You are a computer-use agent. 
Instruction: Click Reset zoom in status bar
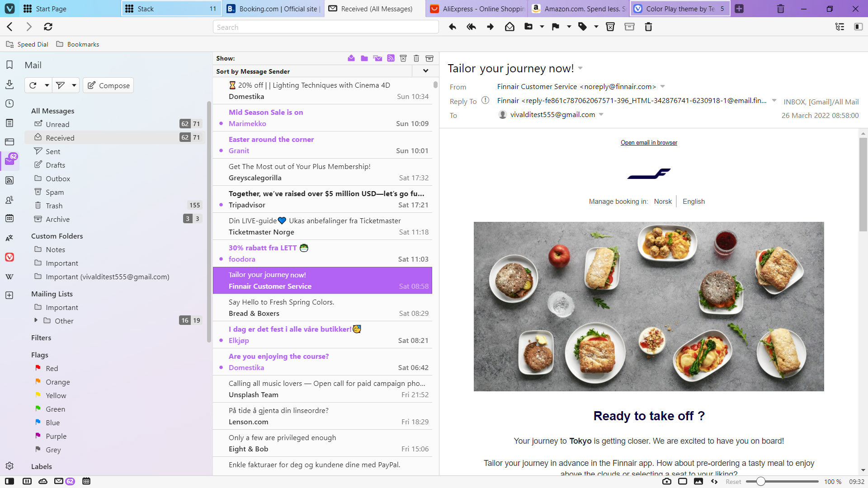733,482
